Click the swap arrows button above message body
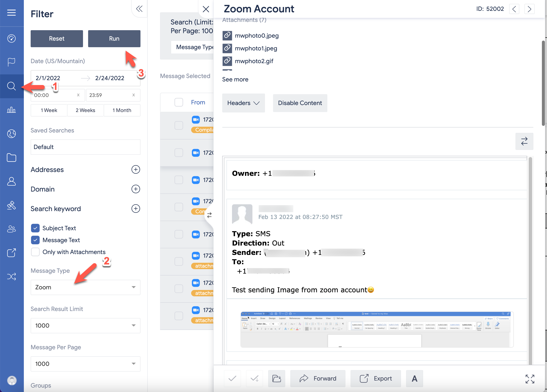The image size is (547, 392). click(524, 141)
